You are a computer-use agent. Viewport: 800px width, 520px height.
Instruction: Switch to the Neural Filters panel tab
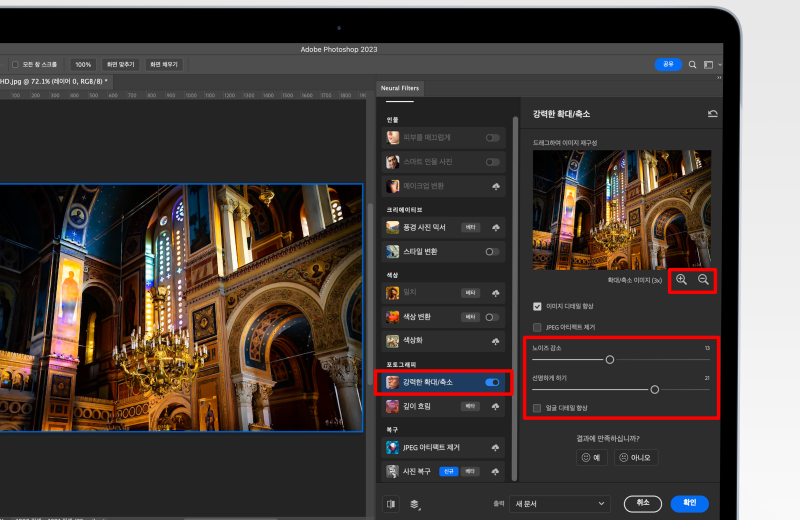[400, 88]
